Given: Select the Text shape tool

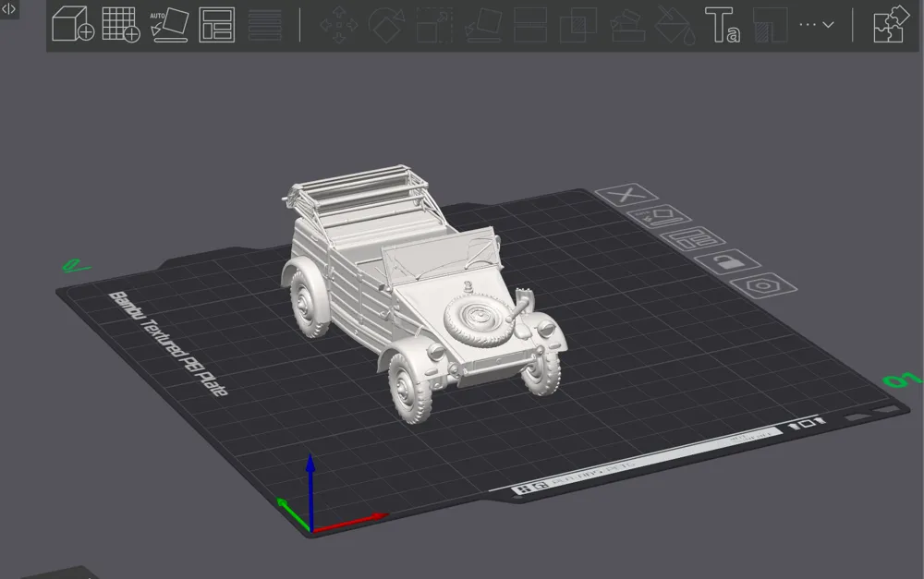Looking at the screenshot, I should click(x=723, y=25).
